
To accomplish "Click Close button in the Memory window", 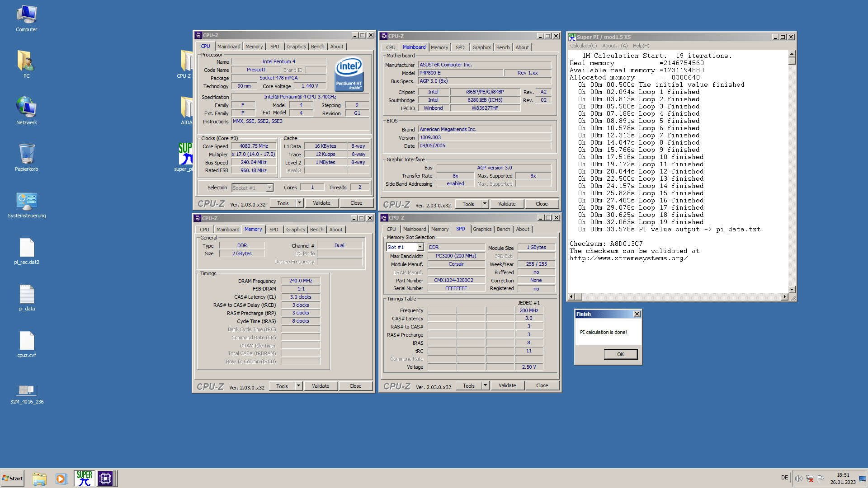I will [355, 386].
